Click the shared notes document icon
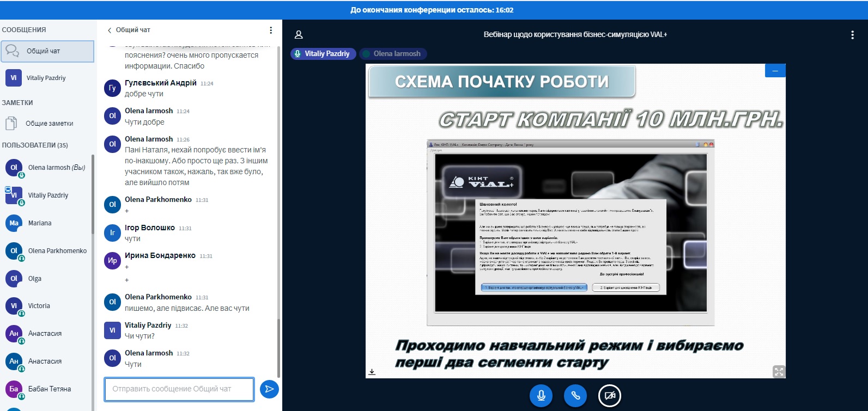868x411 pixels. click(x=11, y=124)
